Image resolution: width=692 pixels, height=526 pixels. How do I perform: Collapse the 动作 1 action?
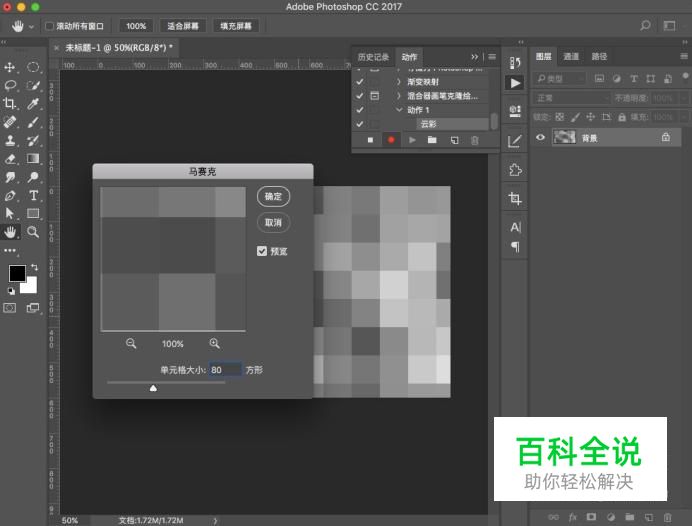point(399,110)
